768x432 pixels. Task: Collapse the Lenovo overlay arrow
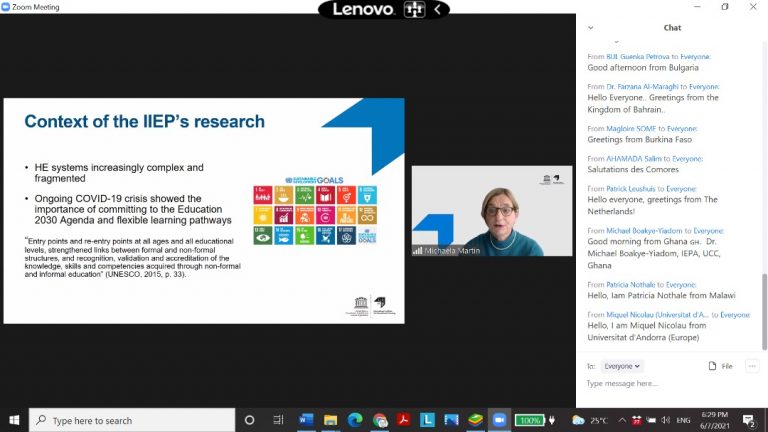(x=437, y=10)
